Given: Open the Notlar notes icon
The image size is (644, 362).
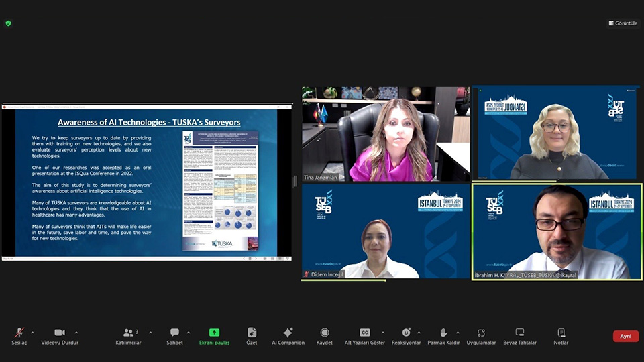Looking at the screenshot, I should click(561, 336).
